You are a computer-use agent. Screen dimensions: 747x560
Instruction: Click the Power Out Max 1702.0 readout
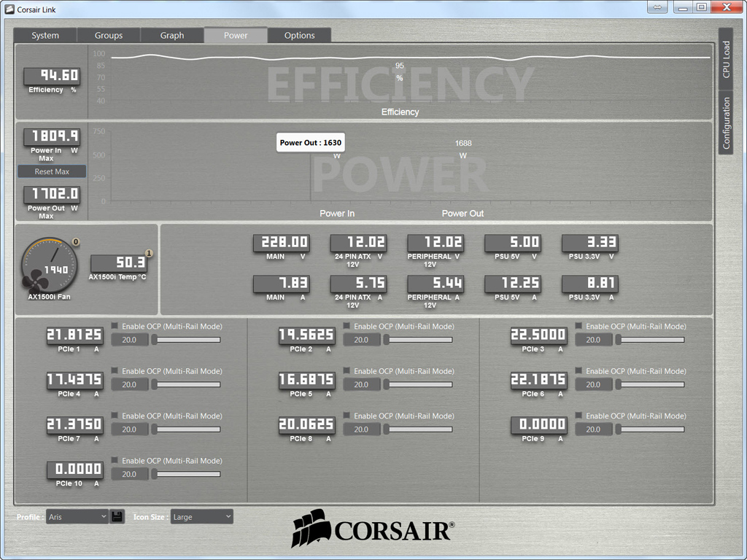[52, 194]
